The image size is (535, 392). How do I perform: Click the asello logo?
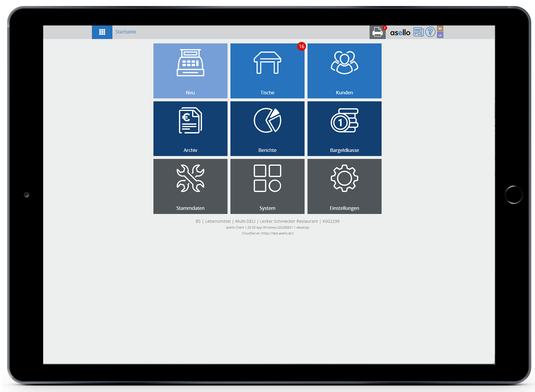click(x=400, y=32)
